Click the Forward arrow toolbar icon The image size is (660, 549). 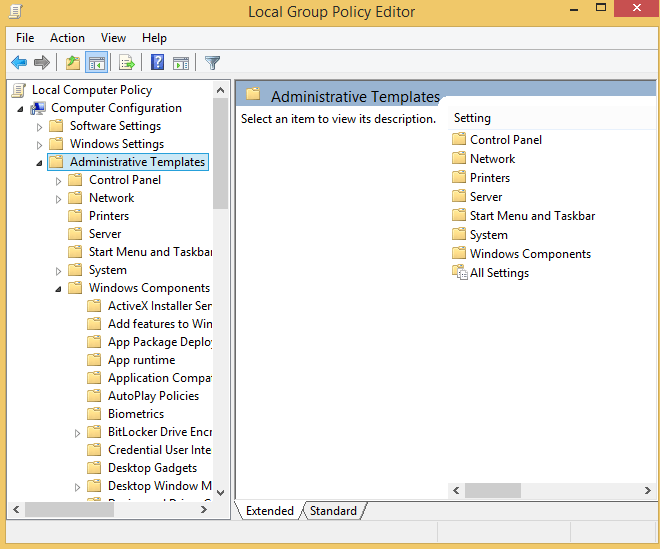42,63
